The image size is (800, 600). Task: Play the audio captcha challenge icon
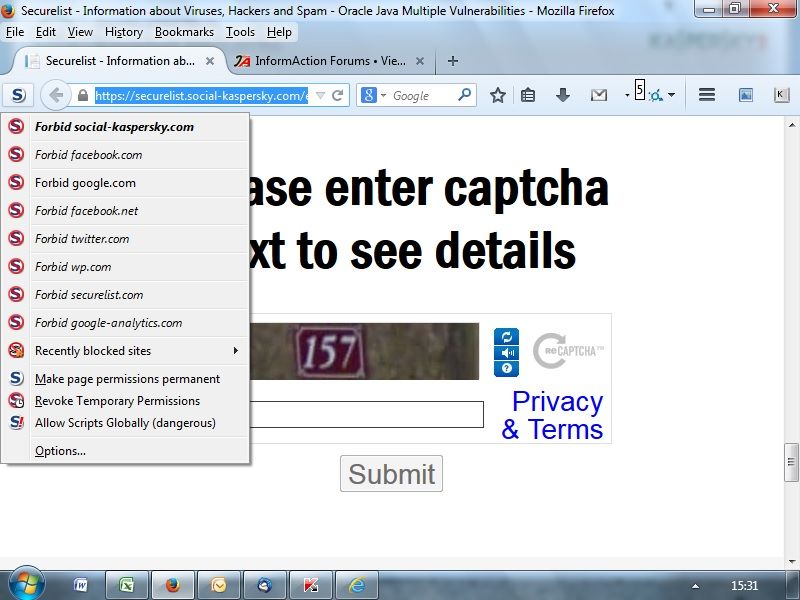tap(506, 353)
